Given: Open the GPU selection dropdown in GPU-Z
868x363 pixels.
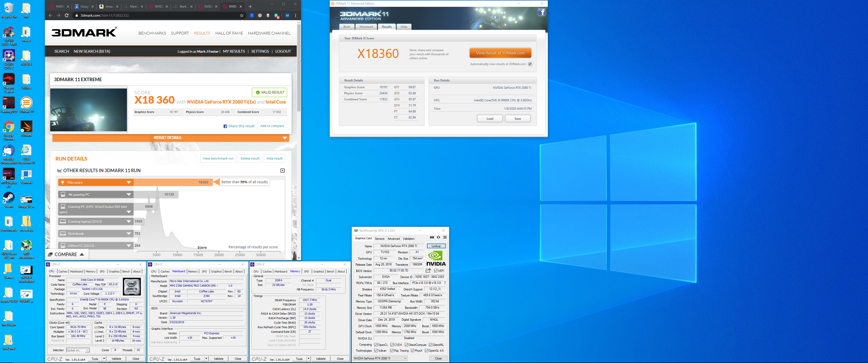Looking at the screenshot, I should (x=380, y=358).
